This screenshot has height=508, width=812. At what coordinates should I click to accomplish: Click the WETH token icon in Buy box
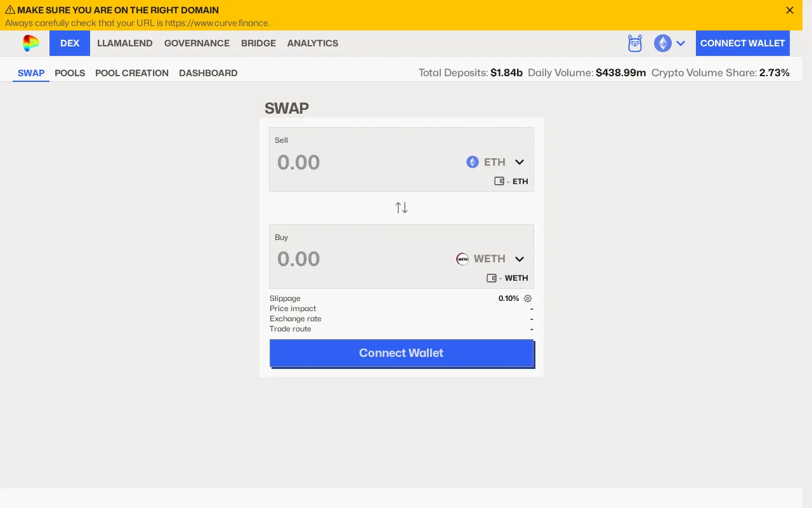(462, 258)
